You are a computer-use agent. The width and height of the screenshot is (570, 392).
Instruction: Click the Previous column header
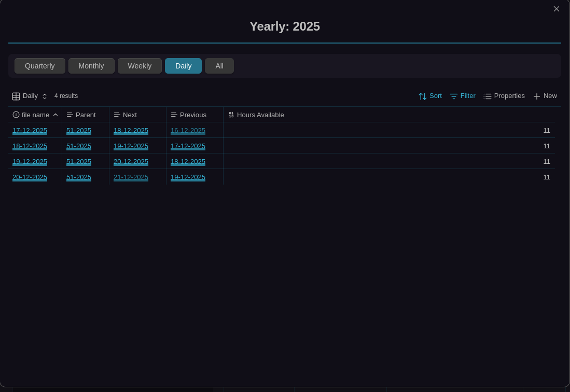coord(193,115)
